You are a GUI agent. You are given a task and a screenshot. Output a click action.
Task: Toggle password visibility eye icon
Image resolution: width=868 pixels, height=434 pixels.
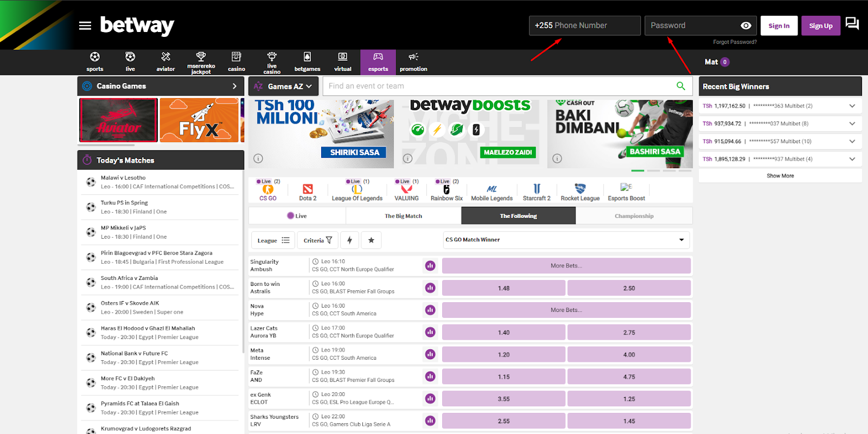(746, 25)
